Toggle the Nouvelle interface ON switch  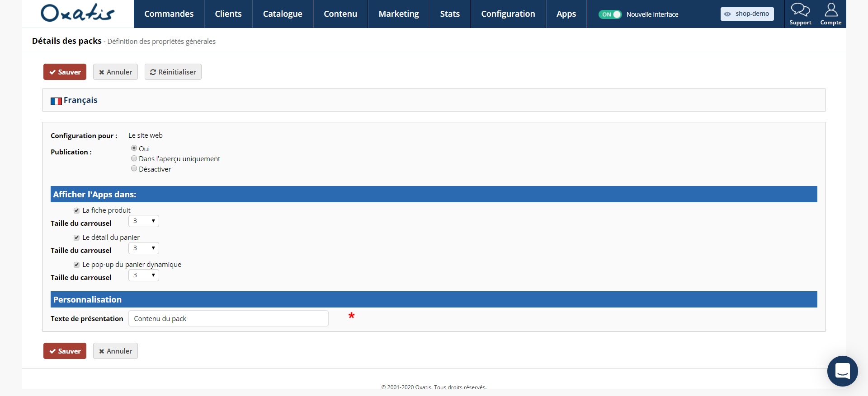pyautogui.click(x=610, y=14)
